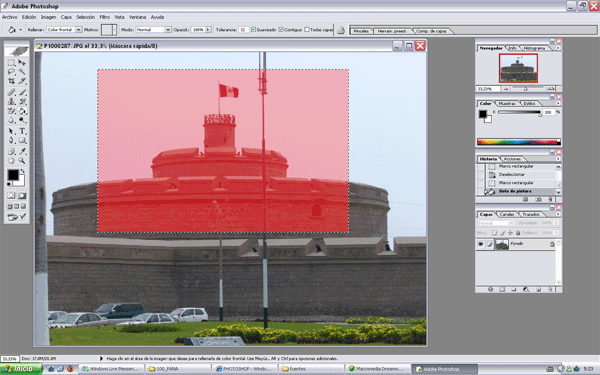Image resolution: width=600 pixels, height=375 pixels.
Task: Select the Zoom tool
Action: [x=22, y=161]
